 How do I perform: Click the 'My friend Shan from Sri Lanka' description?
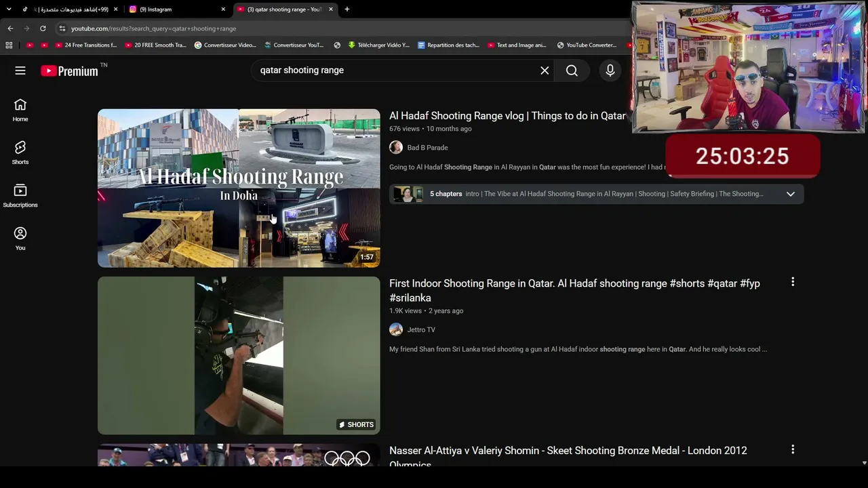(x=578, y=350)
